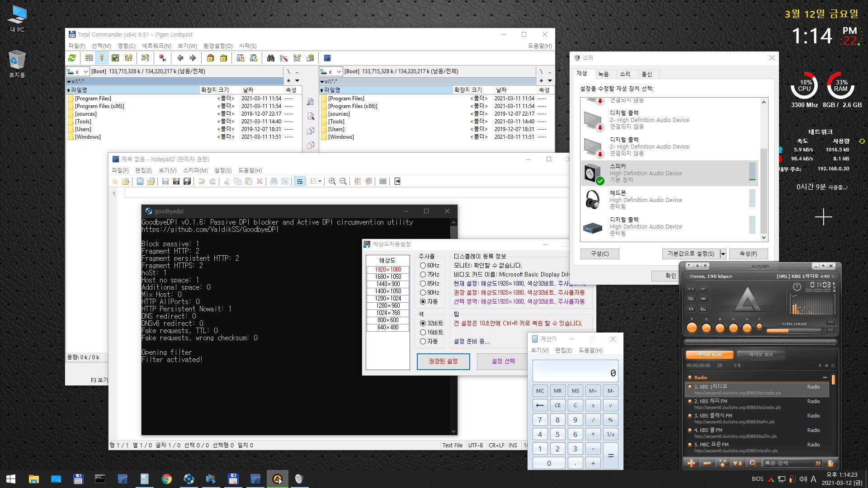Click 설정 선택 button in resolution dialog
The height and width of the screenshot is (488, 868).
pos(503,361)
